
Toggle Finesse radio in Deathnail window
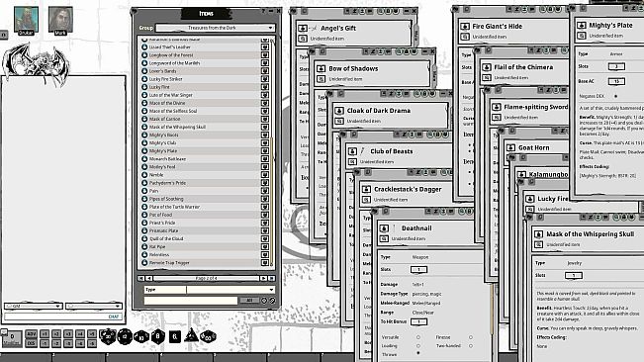(x=471, y=337)
